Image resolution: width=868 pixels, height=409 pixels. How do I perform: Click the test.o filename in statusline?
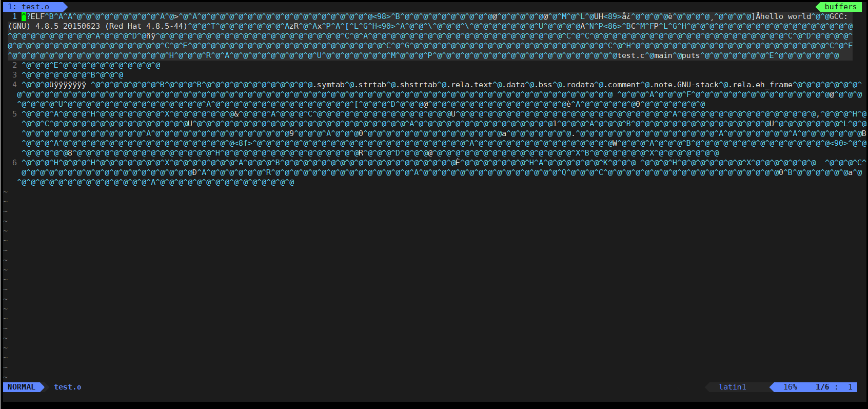click(68, 387)
